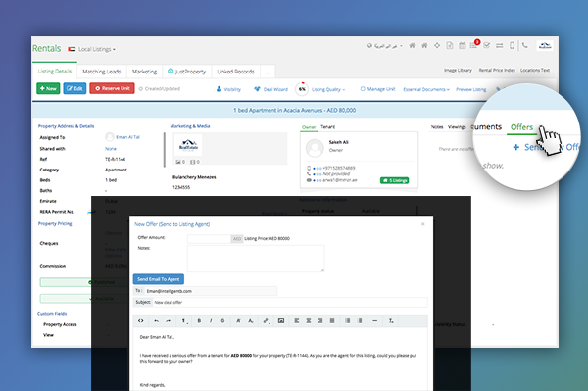Image resolution: width=588 pixels, height=391 pixels.
Task: Apply bold formatting in email editor
Action: pos(199,320)
